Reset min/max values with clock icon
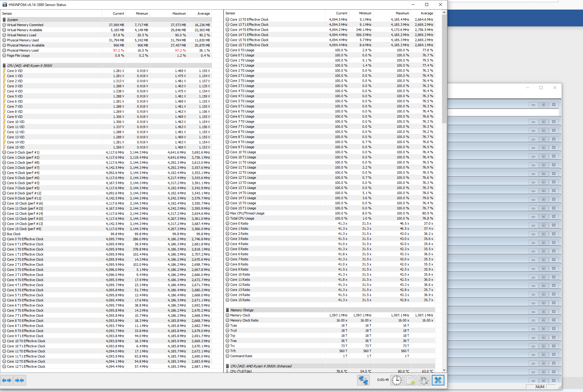Screen dimensions: 583x392 pos(396,380)
